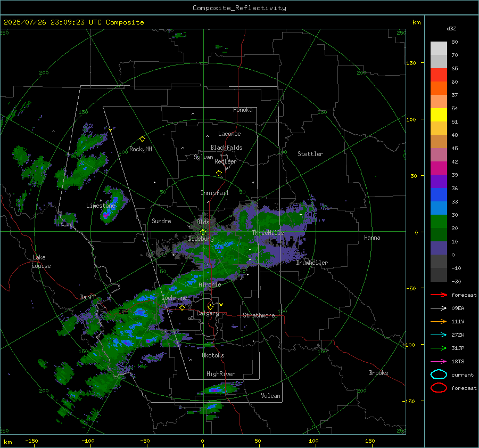Click the Stettler label
This screenshot has height=448, width=479.
click(310, 154)
